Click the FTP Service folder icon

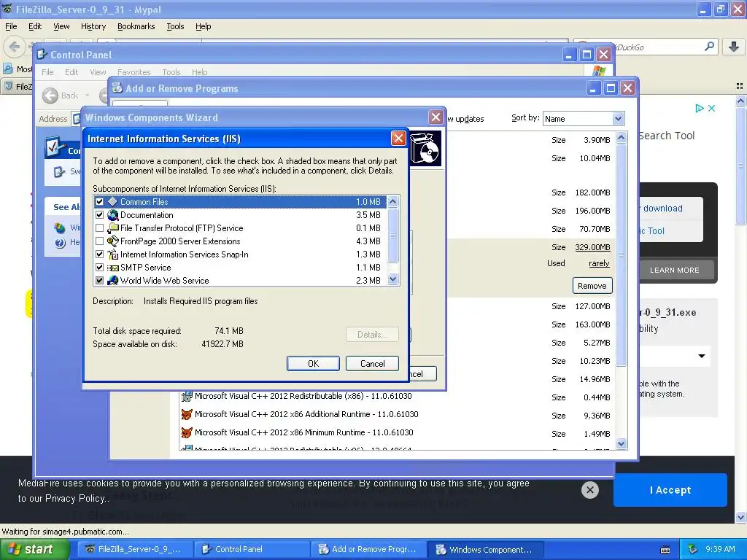point(112,228)
